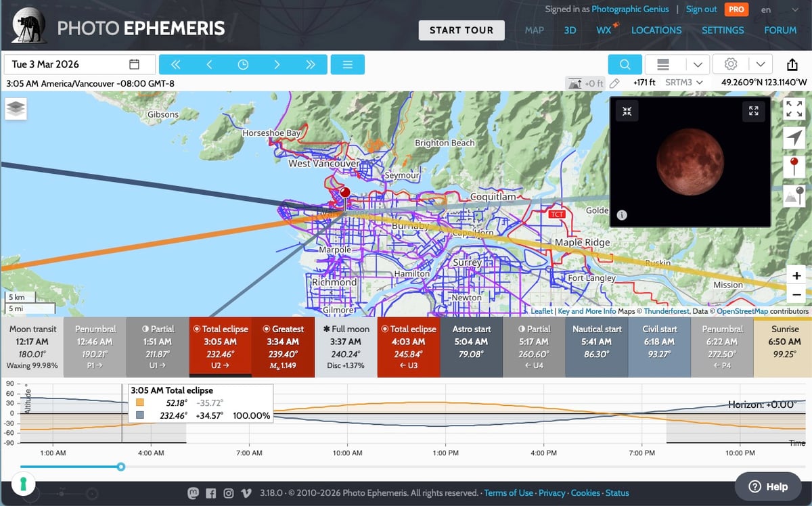Click the share/export icon in the toolbar
The width and height of the screenshot is (812, 506).
[x=792, y=64]
